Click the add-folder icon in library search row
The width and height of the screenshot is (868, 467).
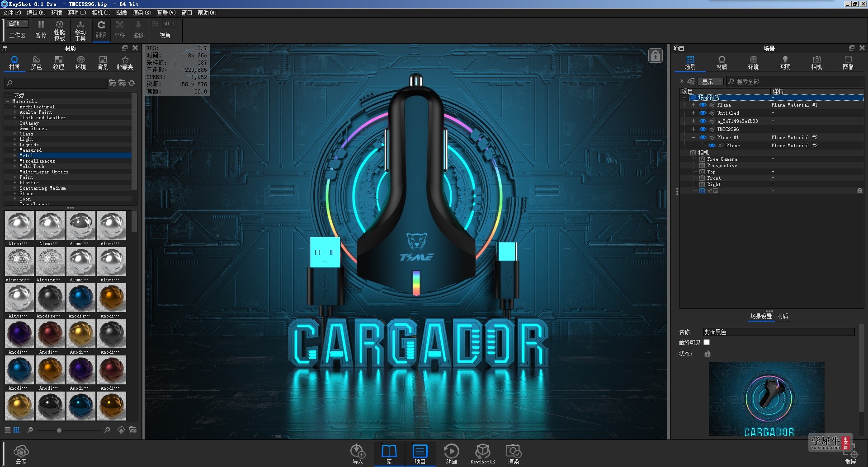(112, 83)
